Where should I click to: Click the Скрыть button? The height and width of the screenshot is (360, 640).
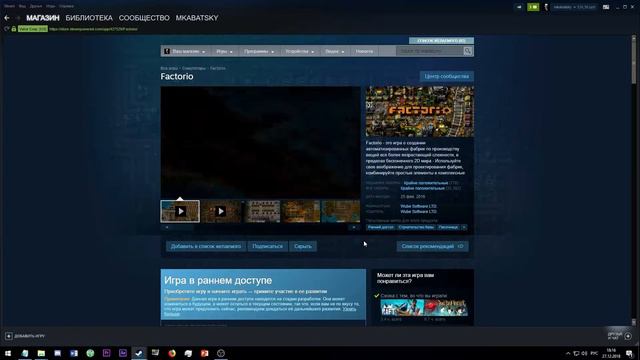tap(303, 246)
